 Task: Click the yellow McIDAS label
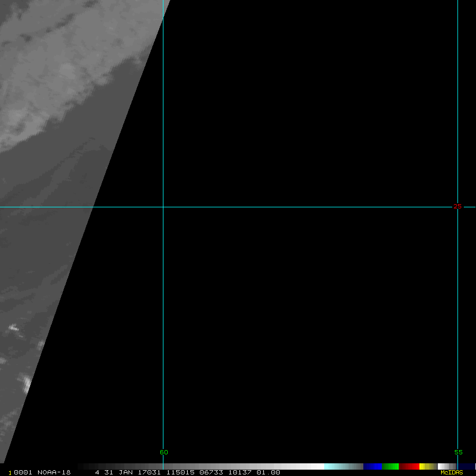point(452,472)
